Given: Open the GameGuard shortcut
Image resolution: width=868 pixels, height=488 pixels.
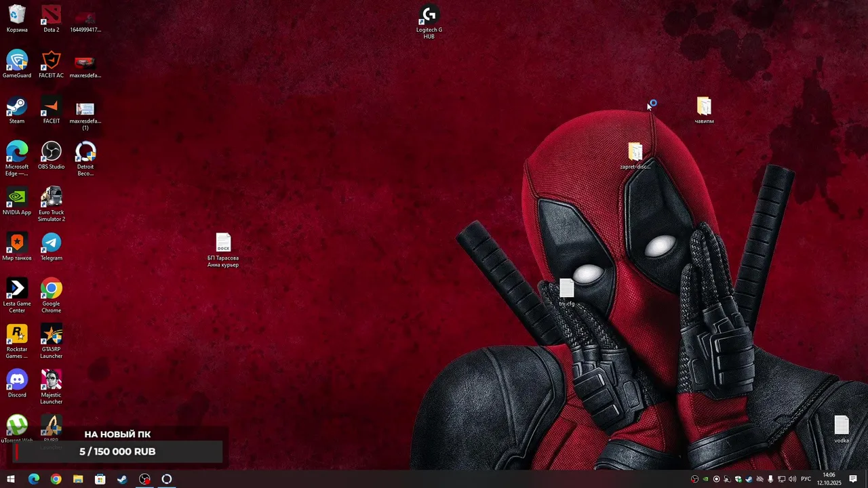Looking at the screenshot, I should [x=17, y=64].
